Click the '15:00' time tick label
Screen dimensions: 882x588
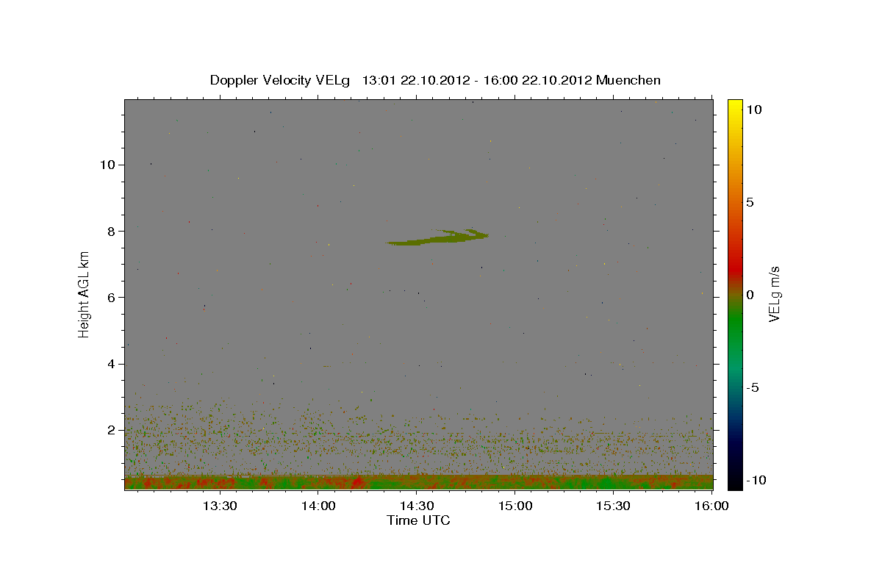(x=514, y=506)
